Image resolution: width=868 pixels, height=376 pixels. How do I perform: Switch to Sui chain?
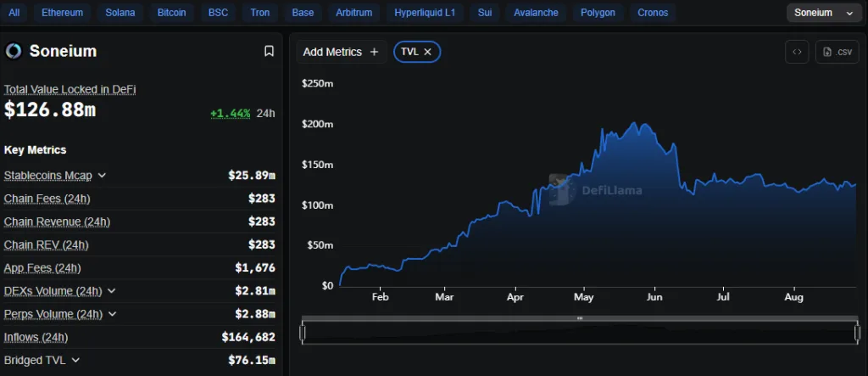point(484,12)
